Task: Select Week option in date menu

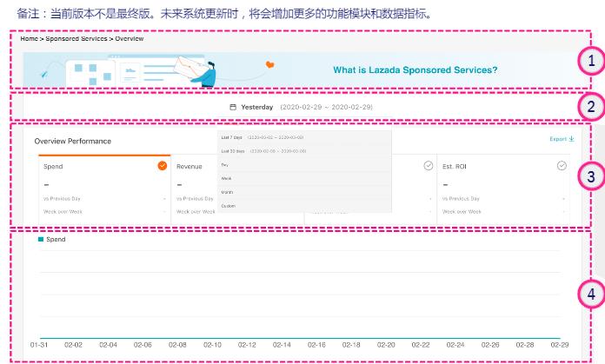Action: pyautogui.click(x=305, y=179)
